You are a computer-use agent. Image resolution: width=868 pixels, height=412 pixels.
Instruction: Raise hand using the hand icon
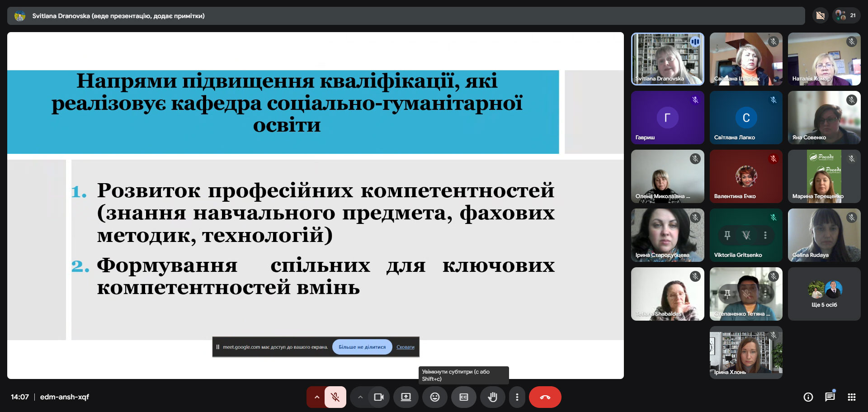tap(492, 397)
